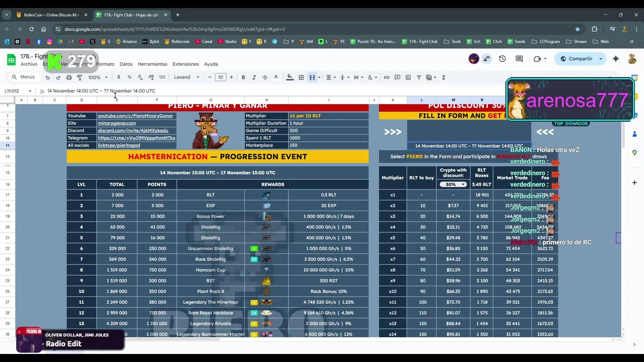This screenshot has width=644, height=362.
Task: Click the Print icon
Action: point(69,77)
